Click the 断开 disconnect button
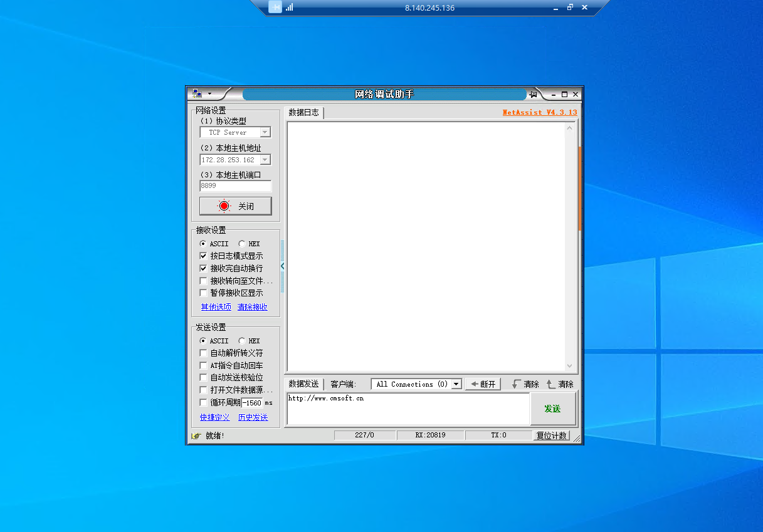 483,384
